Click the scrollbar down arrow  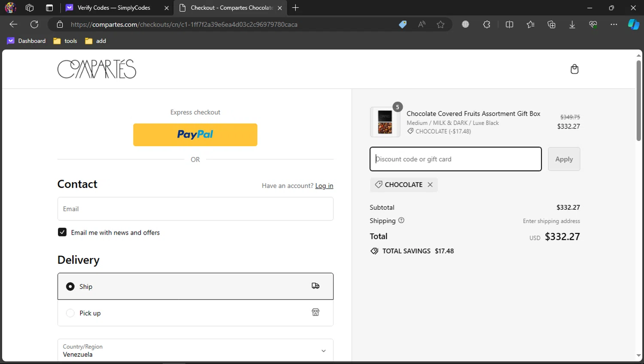[639, 356]
